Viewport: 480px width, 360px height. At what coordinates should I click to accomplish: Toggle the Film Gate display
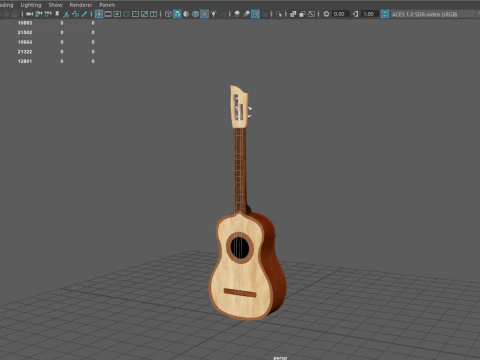click(108, 14)
